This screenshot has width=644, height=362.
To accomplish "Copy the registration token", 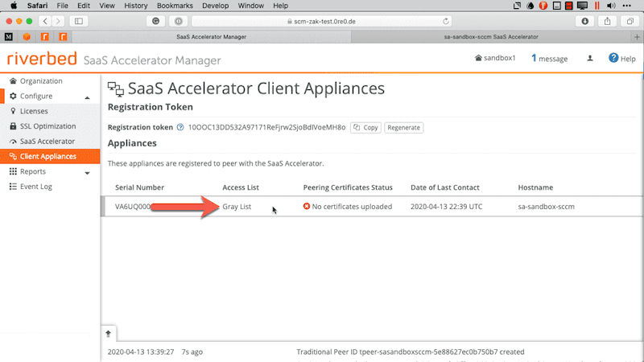I will pyautogui.click(x=365, y=128).
